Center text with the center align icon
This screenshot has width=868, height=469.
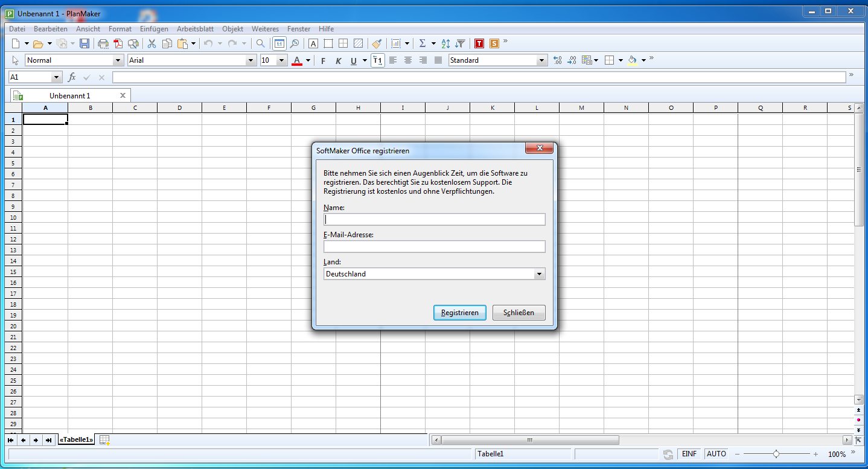[408, 60]
